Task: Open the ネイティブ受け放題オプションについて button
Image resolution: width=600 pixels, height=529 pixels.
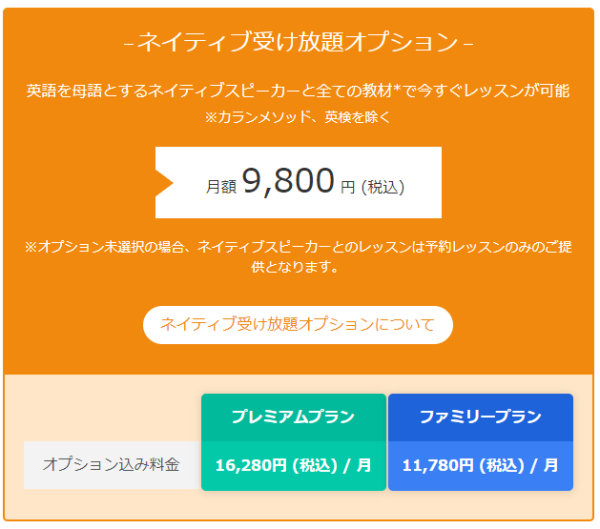Action: point(298,325)
